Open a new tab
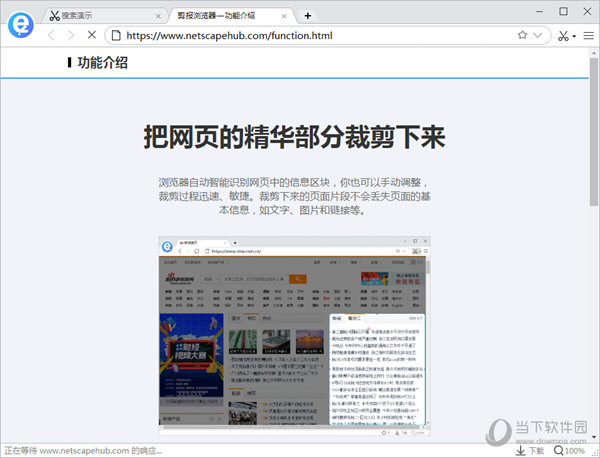The image size is (600, 458). click(308, 16)
